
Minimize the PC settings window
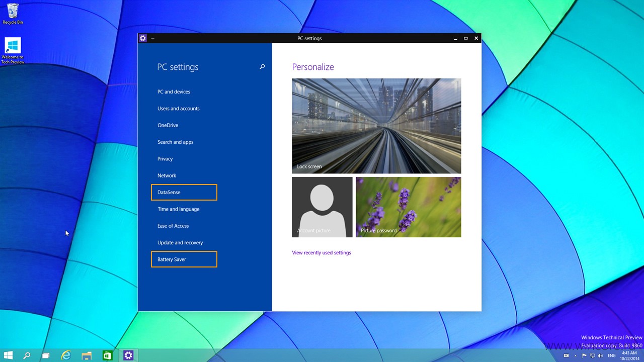click(x=455, y=38)
